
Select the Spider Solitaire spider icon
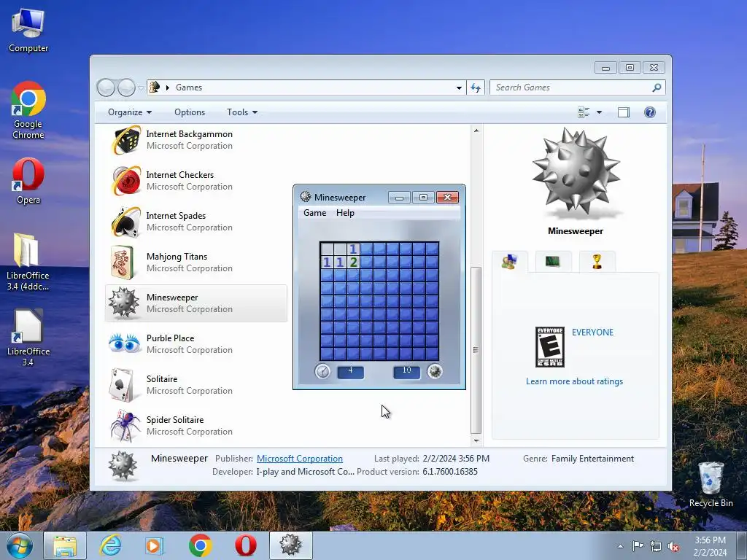[125, 426]
